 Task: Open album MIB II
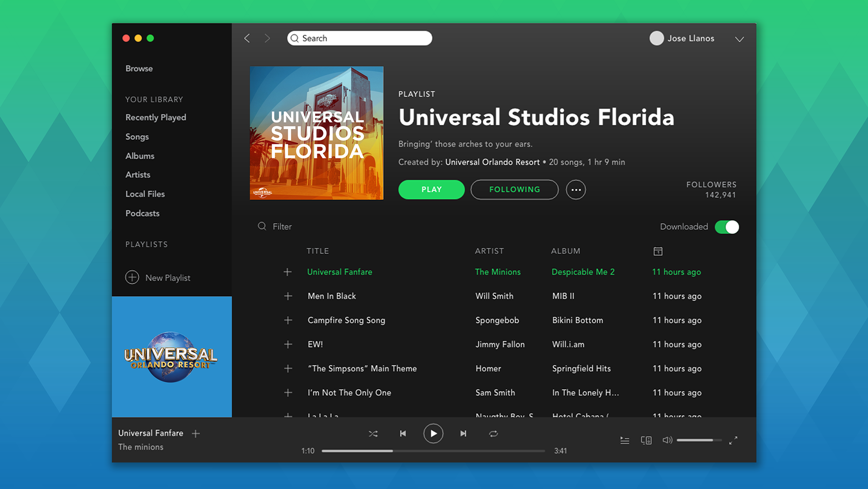(x=563, y=296)
